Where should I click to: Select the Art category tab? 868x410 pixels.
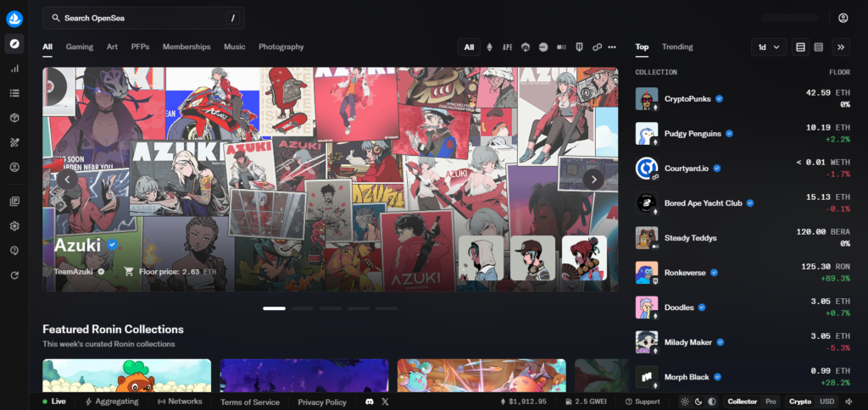[x=113, y=47]
